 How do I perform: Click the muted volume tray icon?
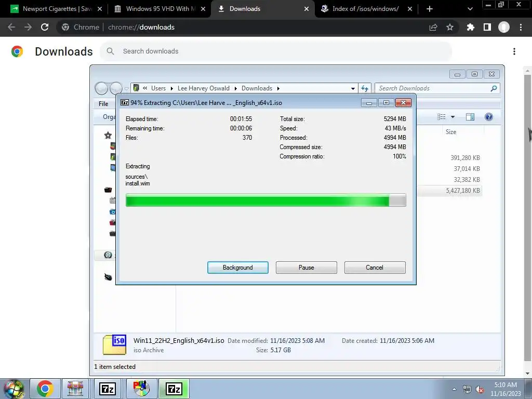click(480, 390)
